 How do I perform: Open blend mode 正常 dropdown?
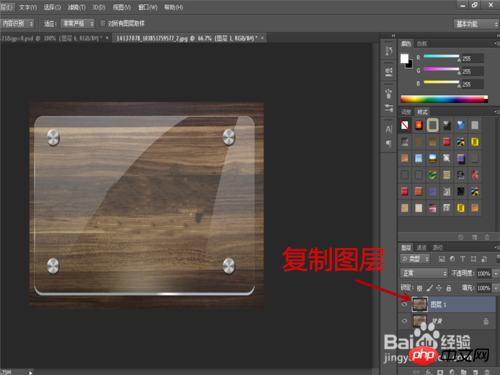pos(424,273)
